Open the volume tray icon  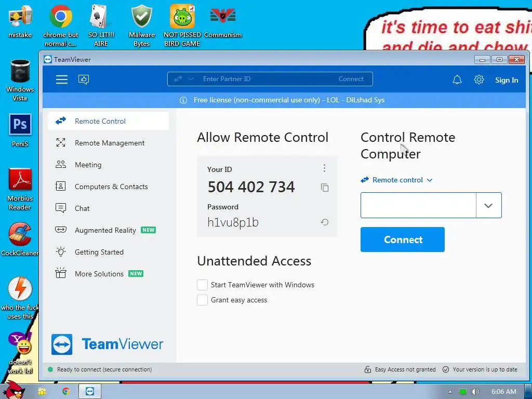click(475, 392)
